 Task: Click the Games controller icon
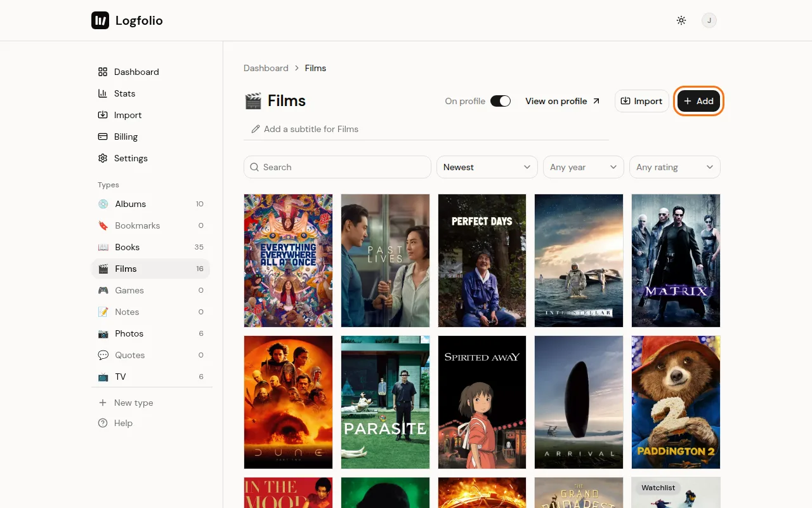tap(103, 290)
